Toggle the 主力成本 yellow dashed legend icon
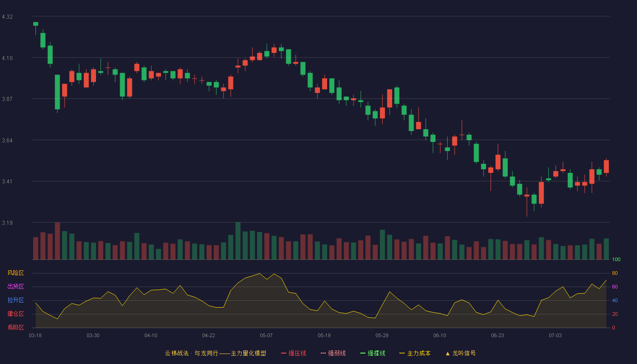The height and width of the screenshot is (364, 637). click(x=402, y=353)
